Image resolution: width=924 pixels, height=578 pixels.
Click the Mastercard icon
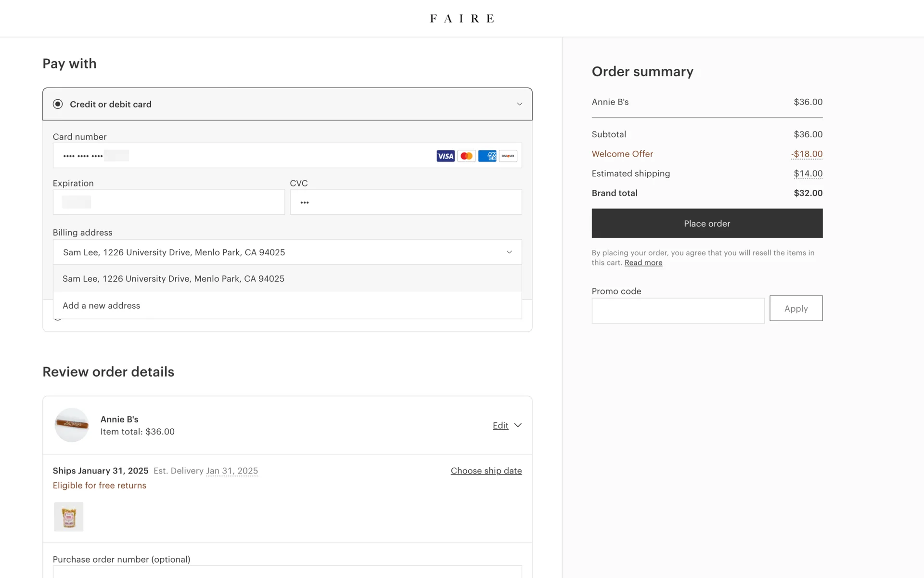pyautogui.click(x=466, y=156)
